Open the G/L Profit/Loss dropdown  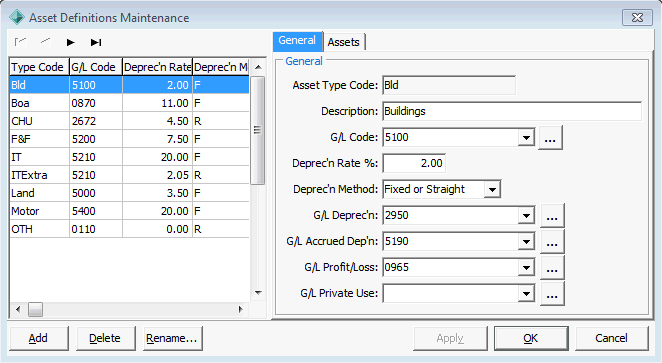point(526,268)
